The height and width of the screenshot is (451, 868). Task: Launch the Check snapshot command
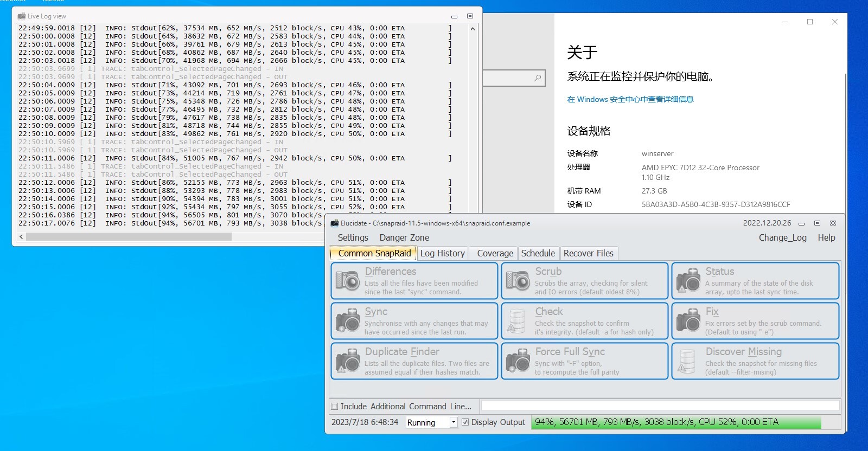click(585, 321)
